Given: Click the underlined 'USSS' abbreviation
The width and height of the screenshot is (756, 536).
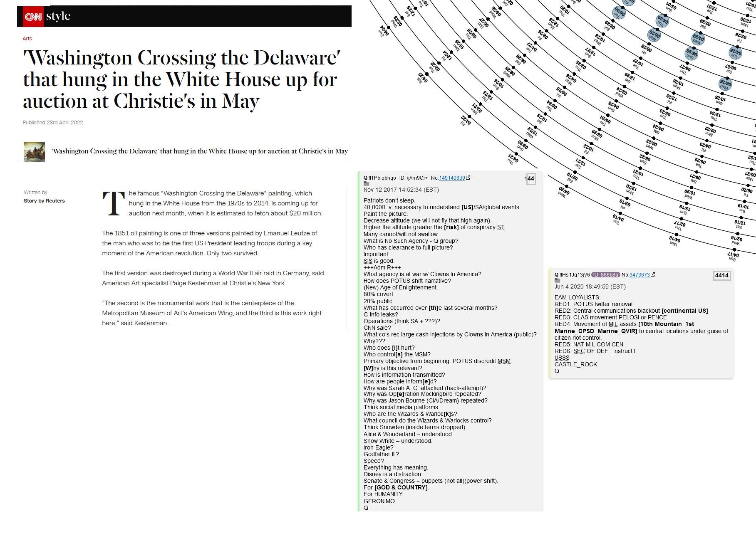Looking at the screenshot, I should (x=562, y=358).
